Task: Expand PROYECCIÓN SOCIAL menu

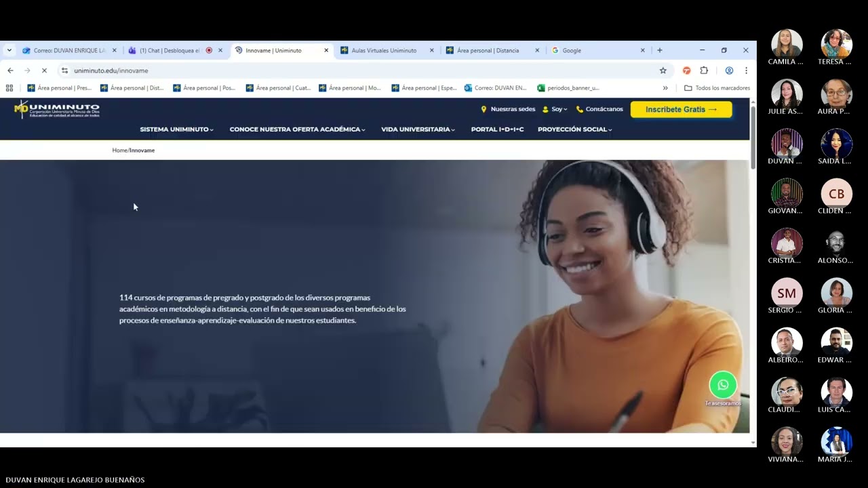Action: coord(575,129)
